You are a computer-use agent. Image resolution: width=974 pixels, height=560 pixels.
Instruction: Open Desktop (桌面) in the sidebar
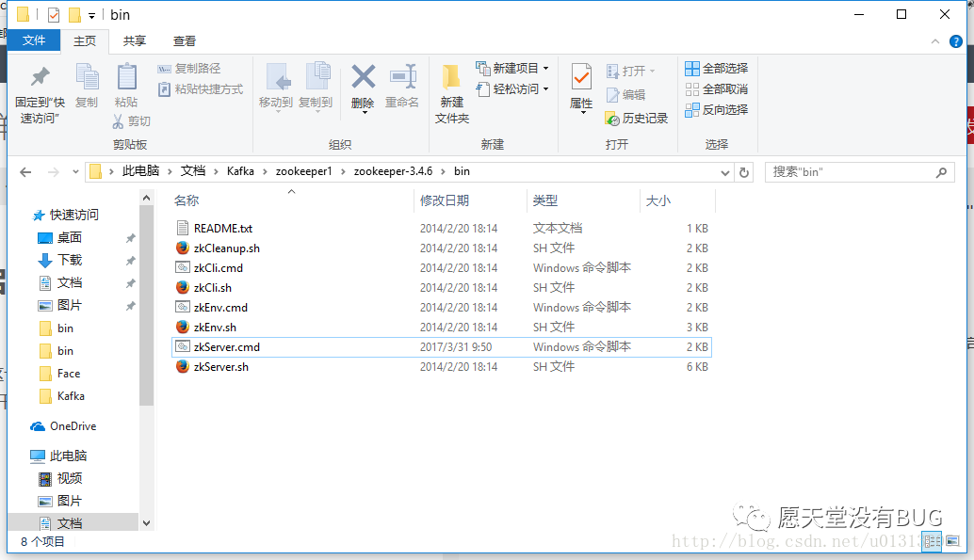(x=70, y=238)
